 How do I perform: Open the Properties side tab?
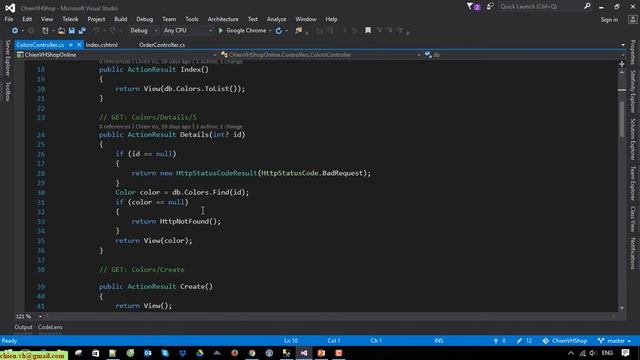(x=633, y=52)
